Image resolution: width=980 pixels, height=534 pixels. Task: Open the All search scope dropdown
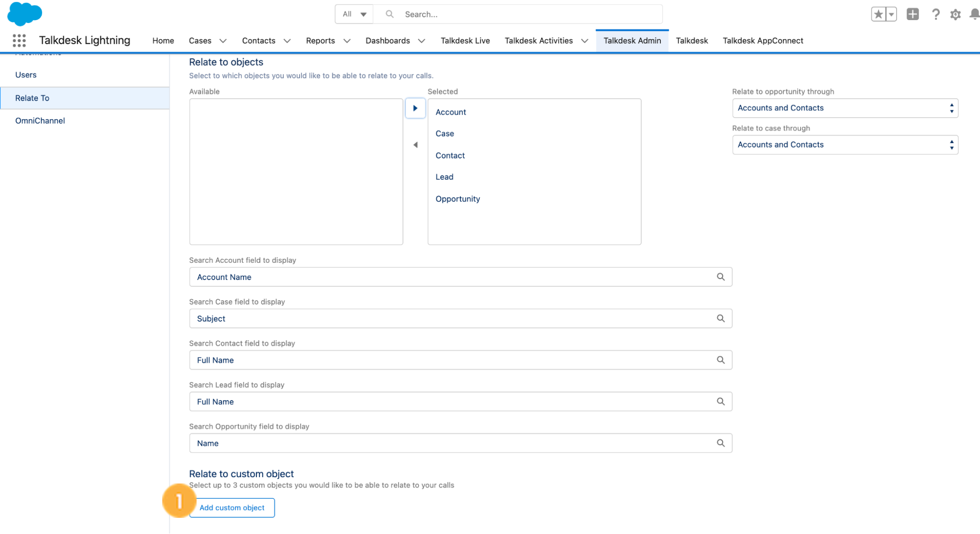click(354, 14)
